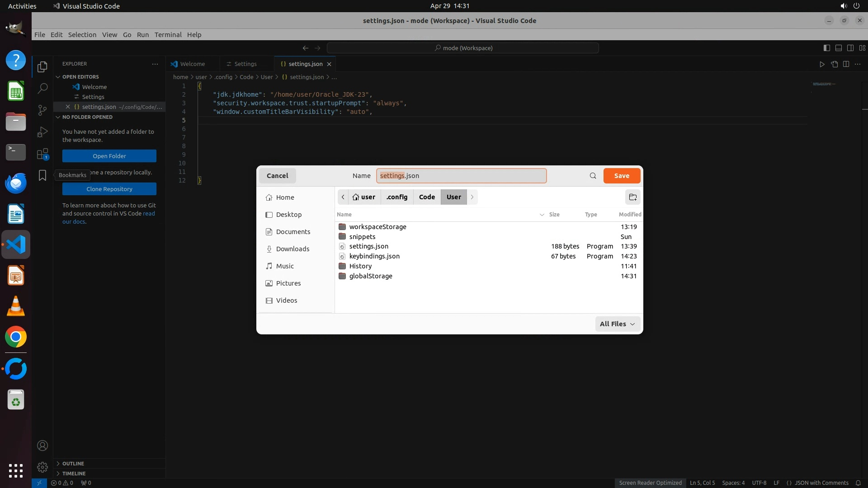Click the Name field containing settings.json

coord(461,176)
